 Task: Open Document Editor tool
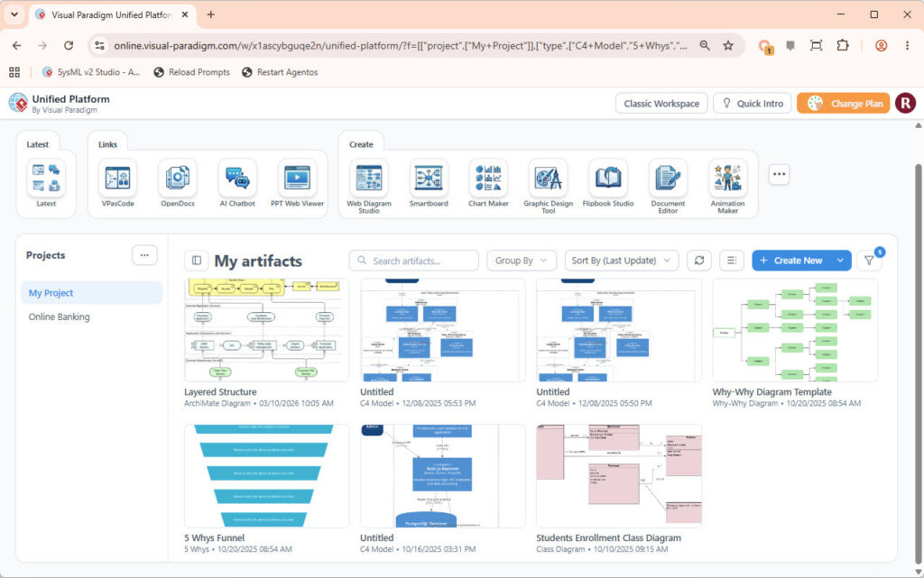click(x=668, y=178)
